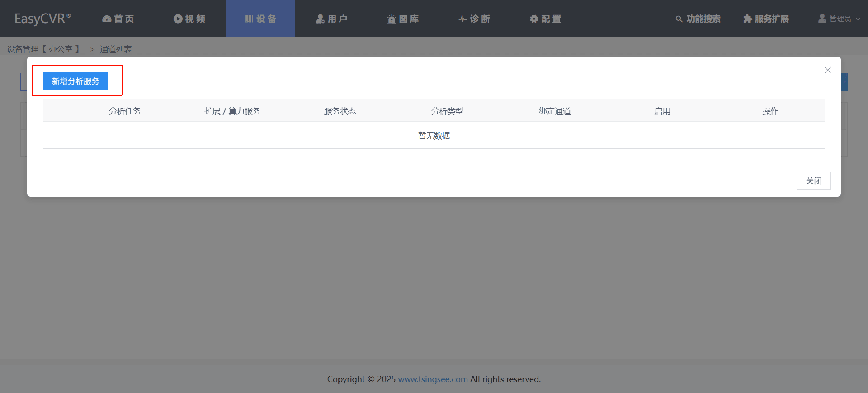Open the 视频 play icon menu
Screen dimensions: 868x393
click(189, 19)
